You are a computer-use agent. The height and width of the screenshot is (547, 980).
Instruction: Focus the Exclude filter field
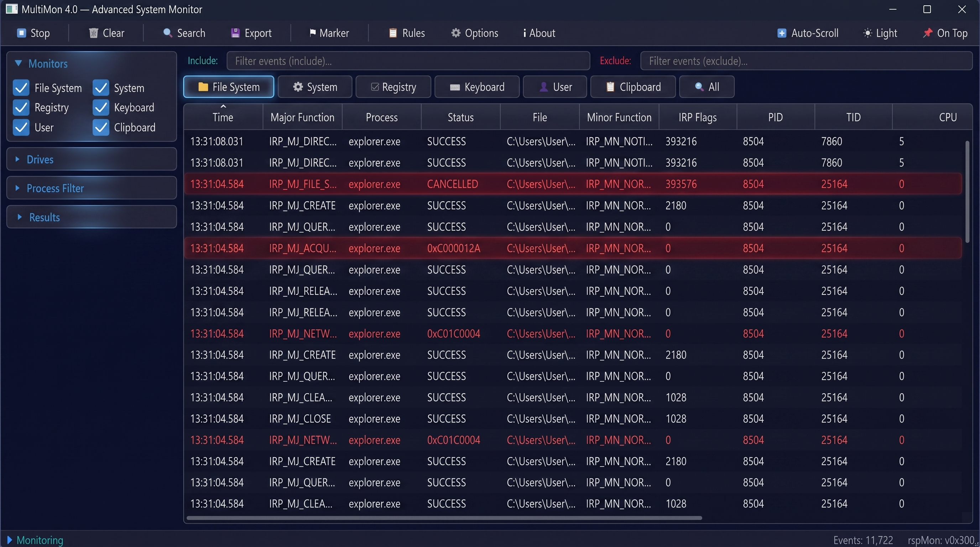[806, 61]
